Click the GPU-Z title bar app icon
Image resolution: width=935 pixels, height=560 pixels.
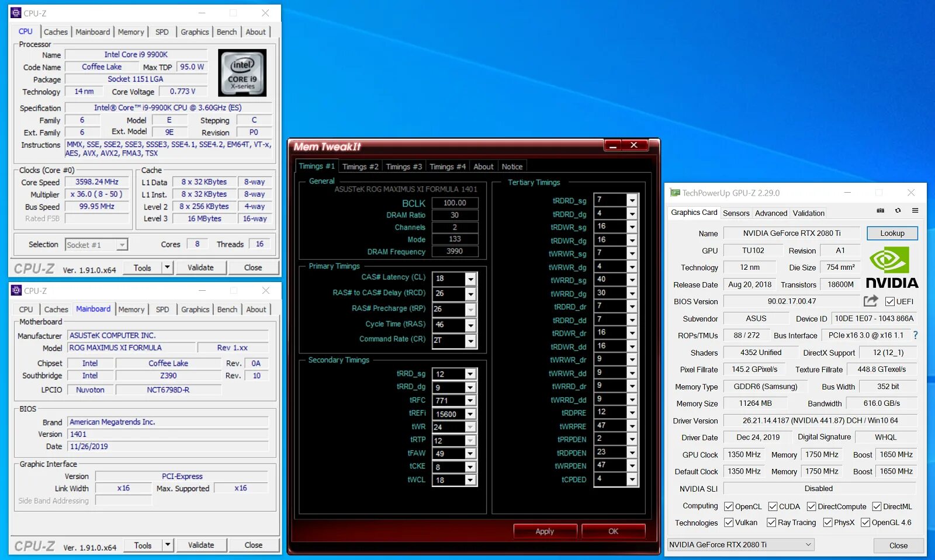(x=675, y=193)
